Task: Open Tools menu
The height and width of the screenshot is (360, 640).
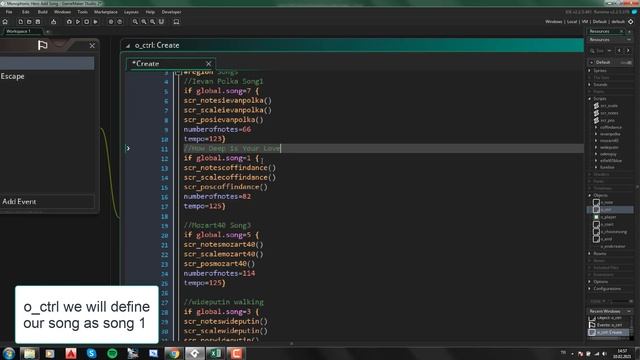Action: (82, 12)
